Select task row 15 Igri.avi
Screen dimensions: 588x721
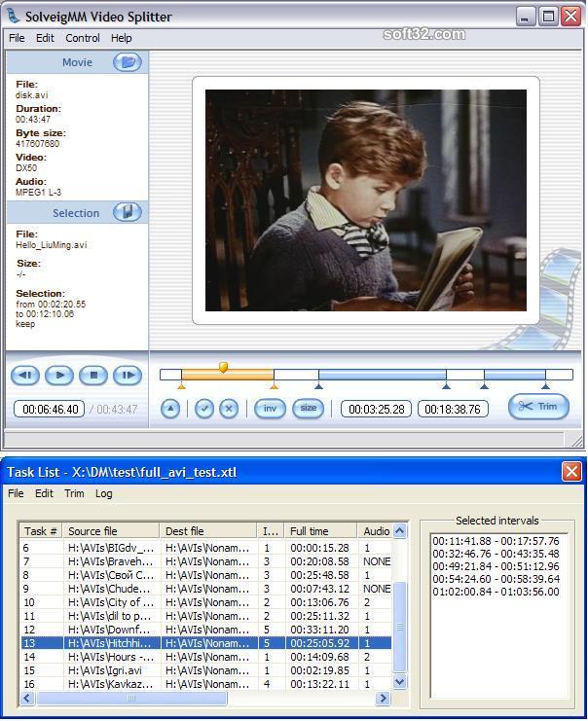205,670
